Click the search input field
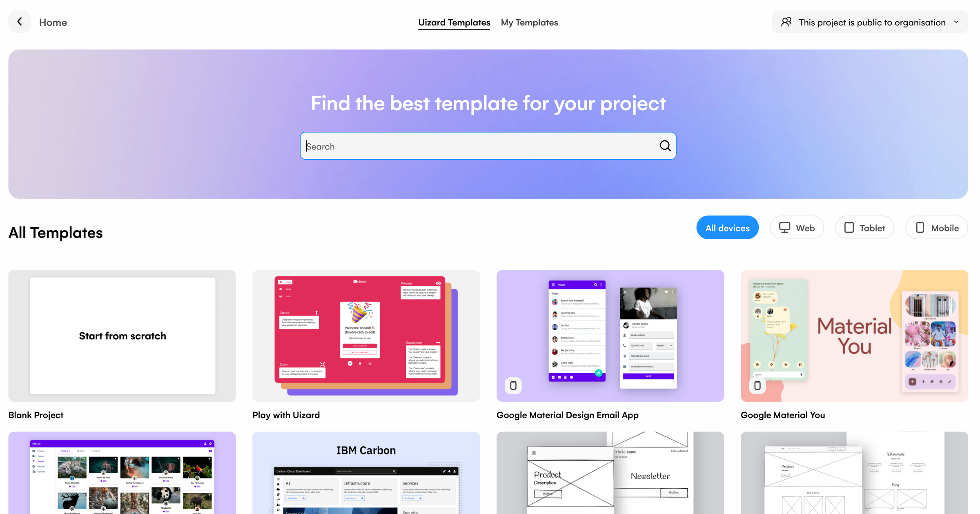The image size is (980, 514). point(488,145)
